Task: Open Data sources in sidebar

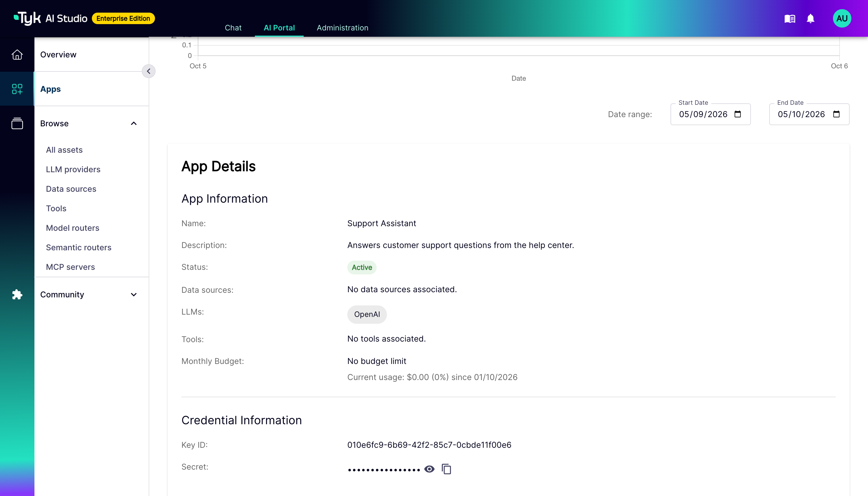Action: [71, 189]
